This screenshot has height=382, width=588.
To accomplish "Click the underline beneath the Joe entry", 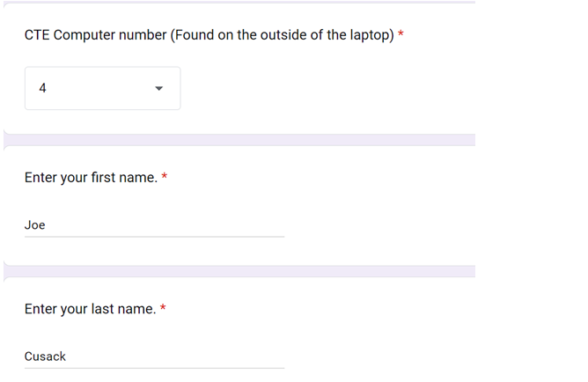I will coord(154,236).
